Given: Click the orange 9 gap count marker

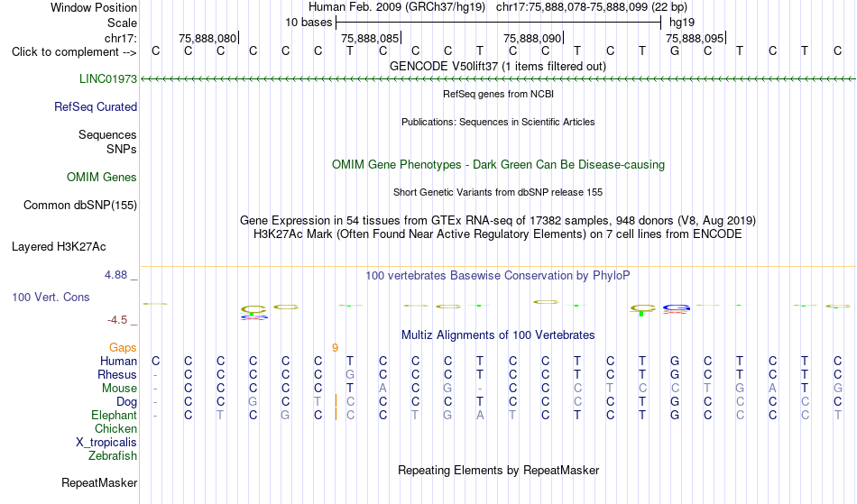Looking at the screenshot, I should (335, 348).
